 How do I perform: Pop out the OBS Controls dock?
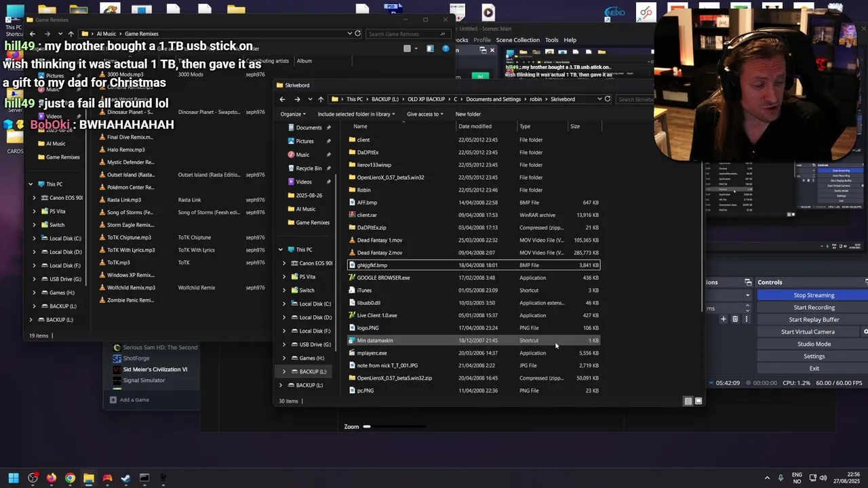coord(866,282)
